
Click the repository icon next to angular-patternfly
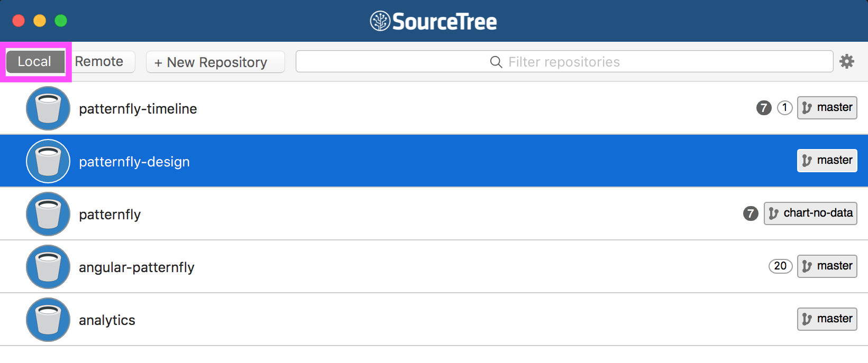[x=48, y=267]
